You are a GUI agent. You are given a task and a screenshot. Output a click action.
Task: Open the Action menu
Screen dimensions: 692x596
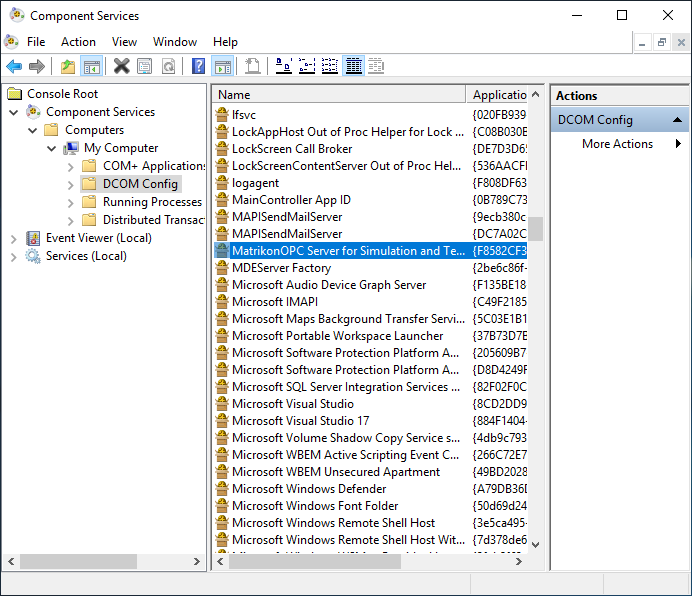[78, 42]
